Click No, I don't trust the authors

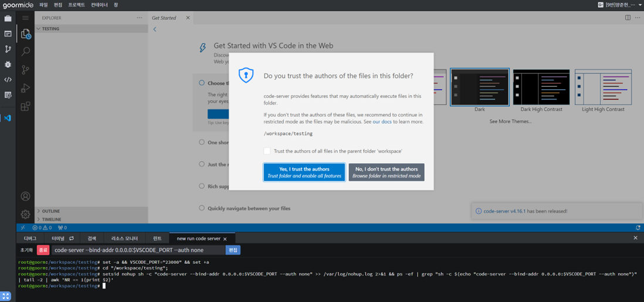pos(387,172)
